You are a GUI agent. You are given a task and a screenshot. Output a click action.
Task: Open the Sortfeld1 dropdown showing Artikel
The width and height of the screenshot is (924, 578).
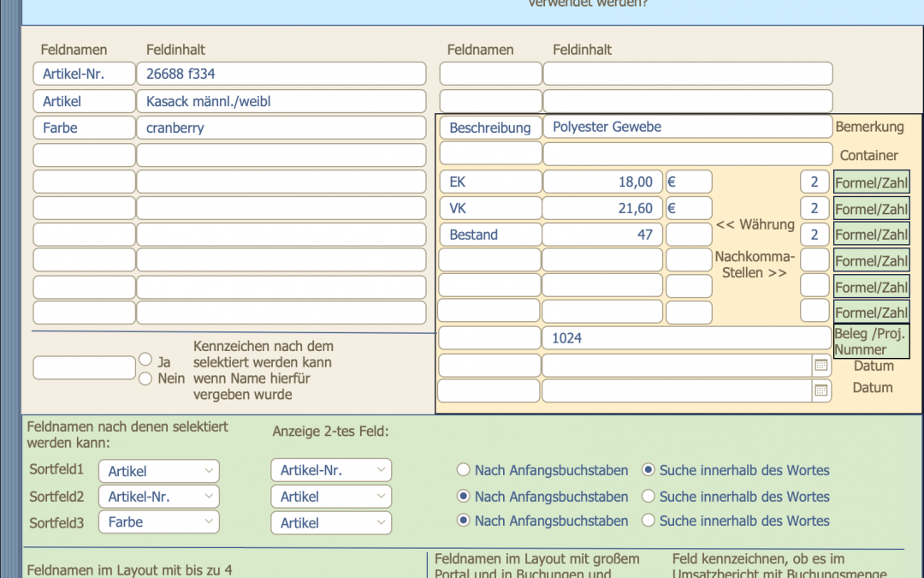(158, 471)
